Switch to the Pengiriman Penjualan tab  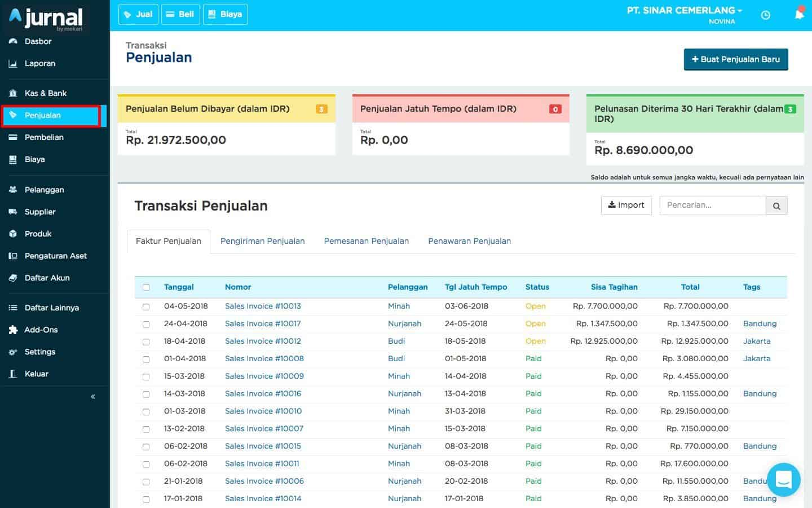pyautogui.click(x=262, y=241)
